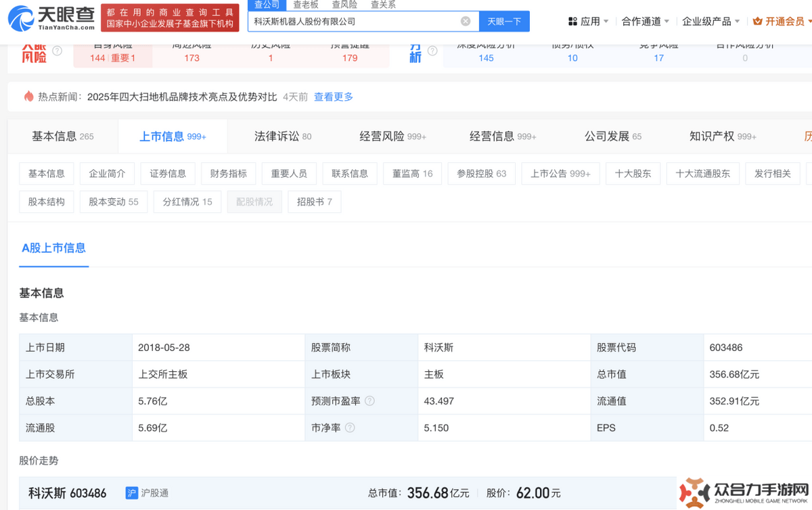Click the 上交所主板 exchange cell
This screenshot has width=812, height=510.
[x=218, y=374]
